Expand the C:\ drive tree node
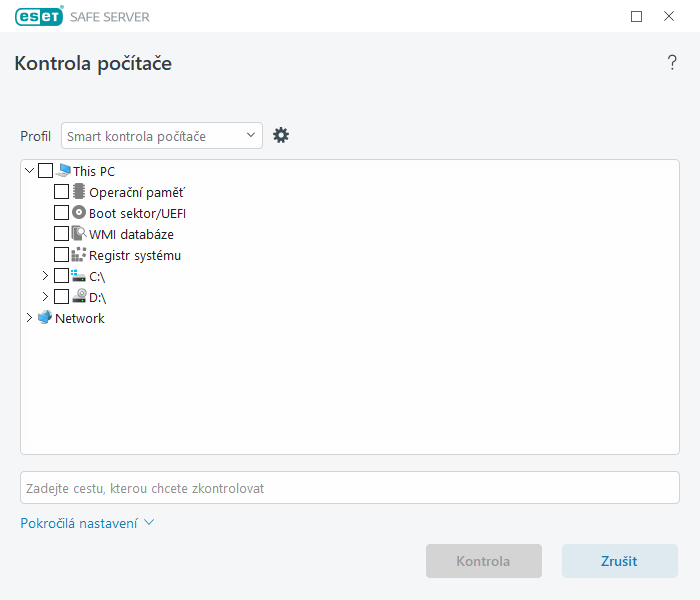 coord(45,276)
